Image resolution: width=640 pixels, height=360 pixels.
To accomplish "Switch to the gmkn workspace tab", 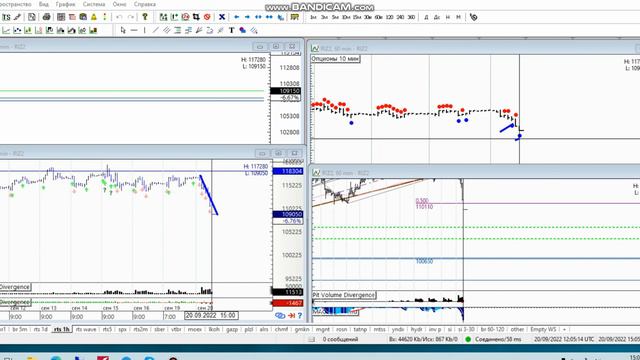I will pyautogui.click(x=302, y=329).
